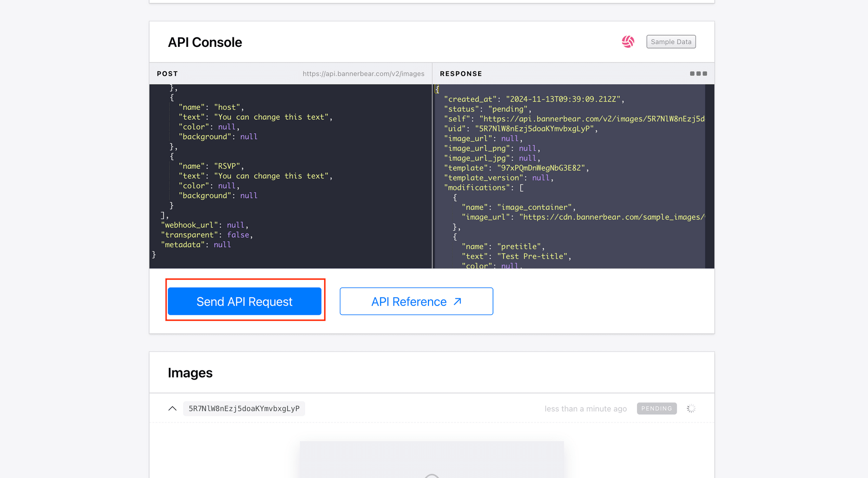Click the endpoint URL https://api.bannerbear.com/v2/images
868x478 pixels.
coord(364,73)
